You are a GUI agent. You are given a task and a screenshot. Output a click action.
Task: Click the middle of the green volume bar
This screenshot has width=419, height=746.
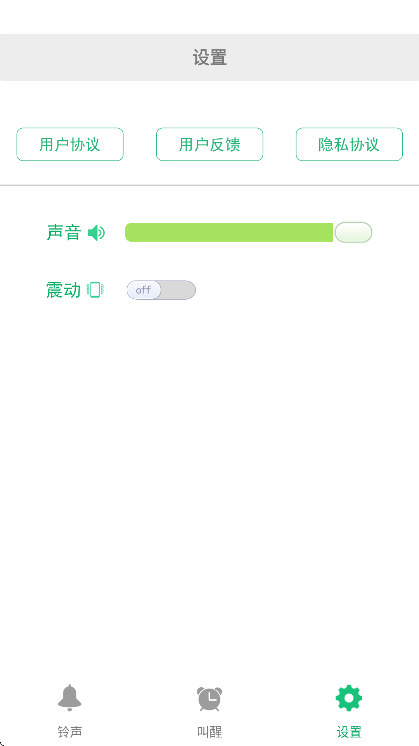click(229, 232)
